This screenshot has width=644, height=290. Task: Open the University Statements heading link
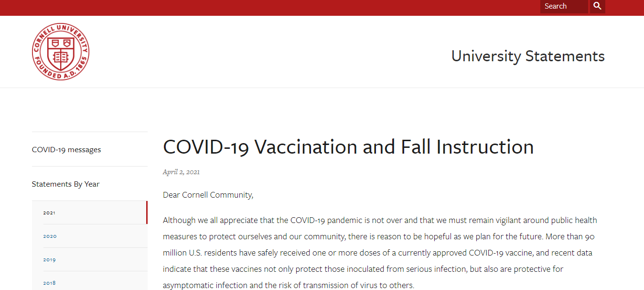(528, 56)
